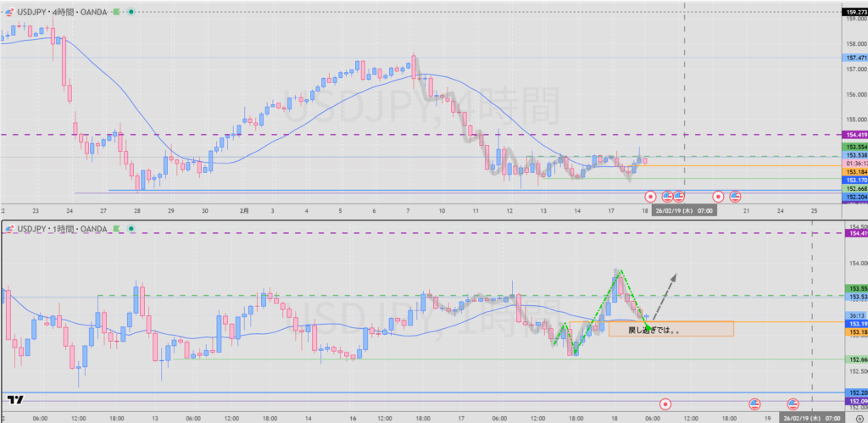The height and width of the screenshot is (423, 868).
Task: Click the 154.419 purple price label on 4-hour chart
Action: (x=854, y=135)
